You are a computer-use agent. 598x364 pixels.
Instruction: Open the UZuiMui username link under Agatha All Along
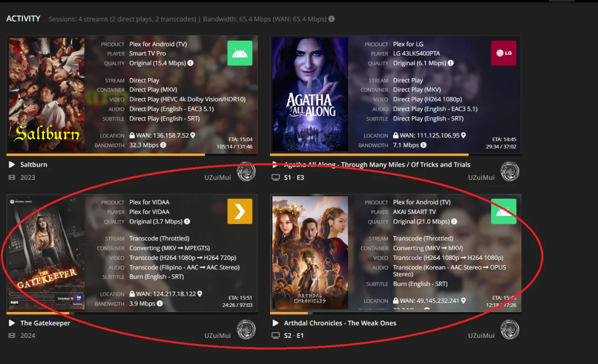481,178
